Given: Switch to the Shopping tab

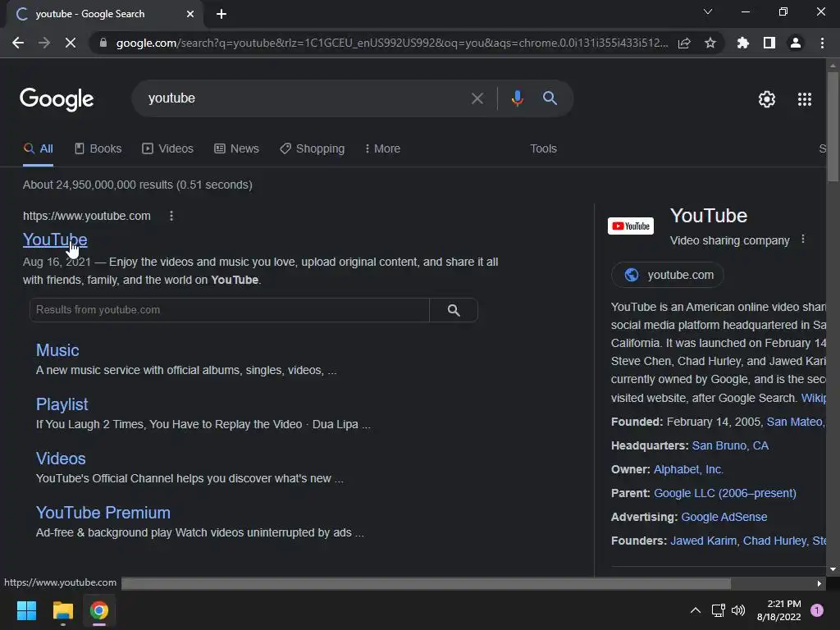Looking at the screenshot, I should [x=313, y=149].
